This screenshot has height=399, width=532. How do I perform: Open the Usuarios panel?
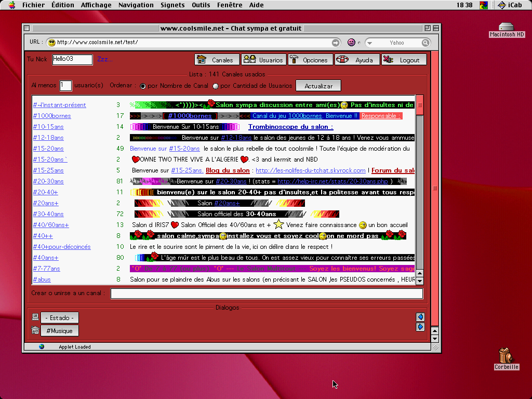coord(264,60)
